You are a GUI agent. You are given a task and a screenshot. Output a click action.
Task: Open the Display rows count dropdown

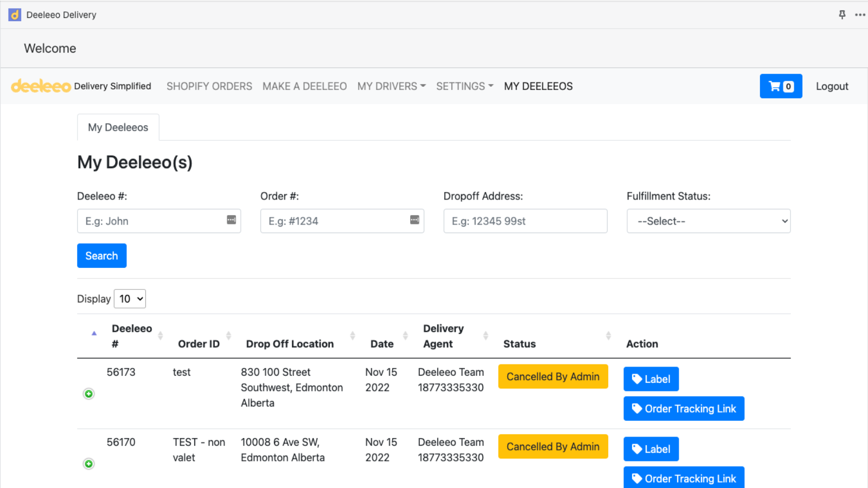[x=130, y=299]
